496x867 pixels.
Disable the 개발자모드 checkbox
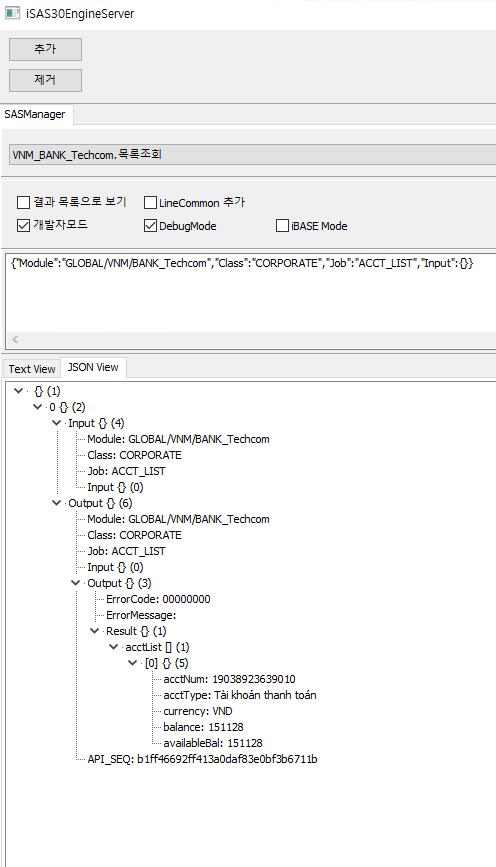click(x=23, y=226)
